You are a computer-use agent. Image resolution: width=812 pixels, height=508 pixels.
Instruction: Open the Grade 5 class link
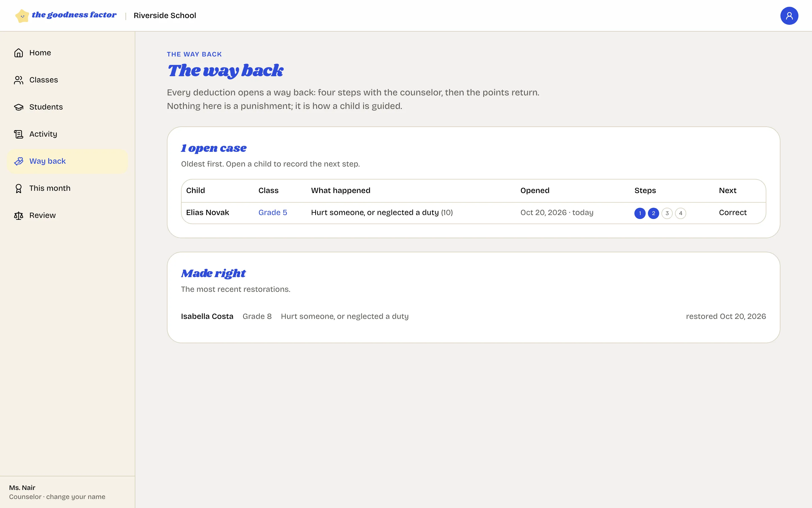click(x=272, y=213)
